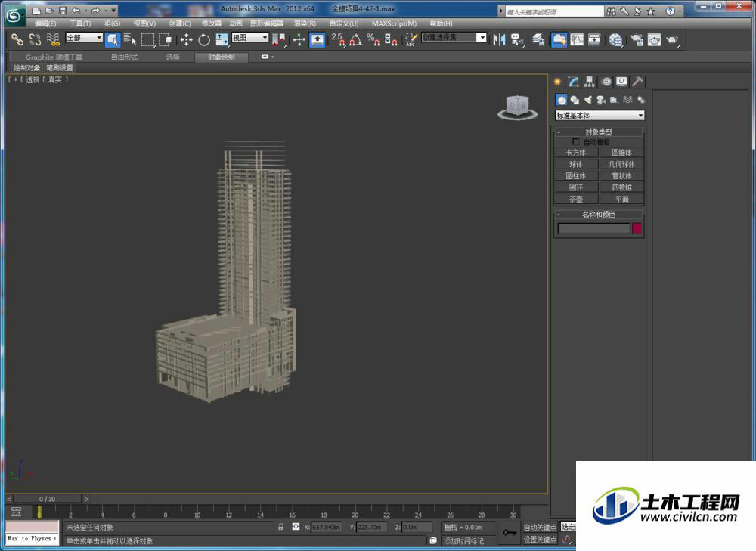The height and width of the screenshot is (551, 756).
Task: Click the Mirror tool icon
Action: click(x=499, y=39)
